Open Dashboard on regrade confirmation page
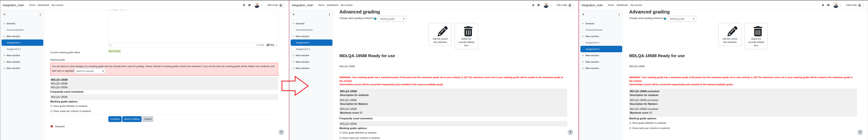868x140 pixels. tap(43, 5)
